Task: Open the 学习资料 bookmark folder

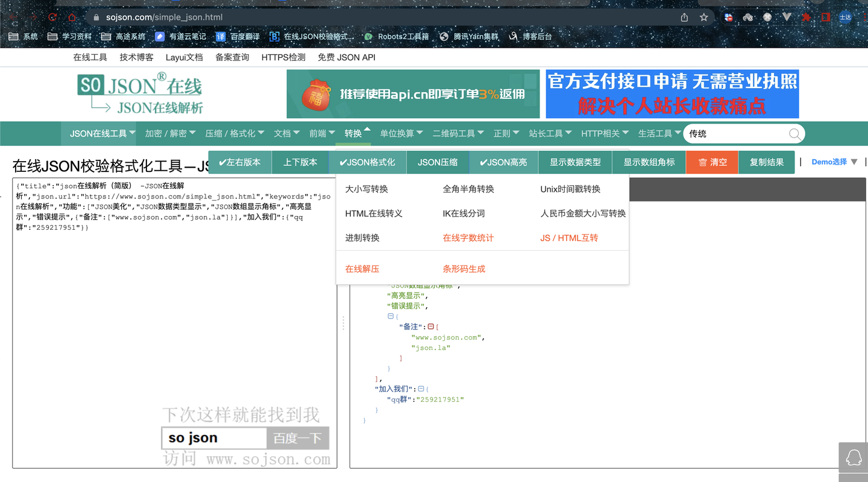Action: 70,37
